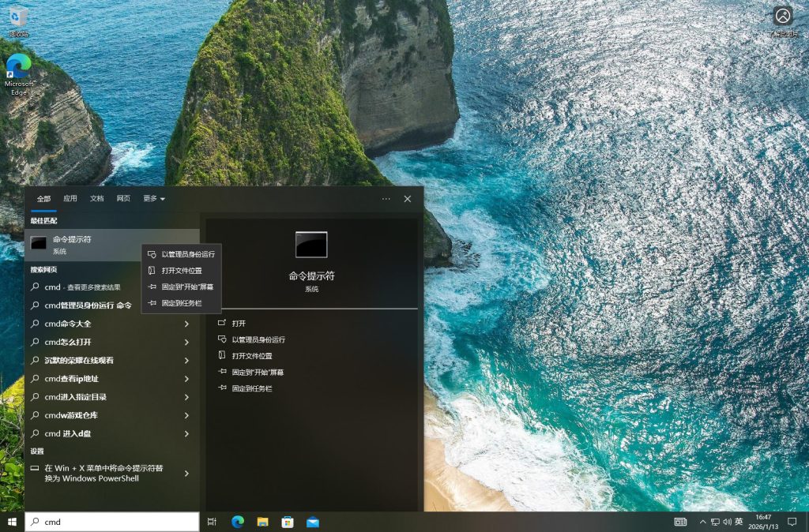Expand the arrow beside cmd查看ip地址
Viewport: 809px width, 532px height.
pyautogui.click(x=186, y=379)
